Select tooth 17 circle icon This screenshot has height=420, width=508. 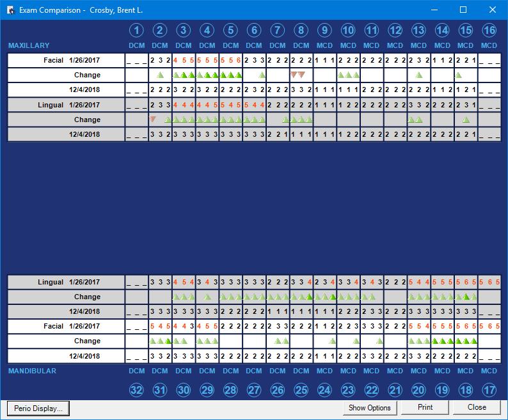click(489, 389)
